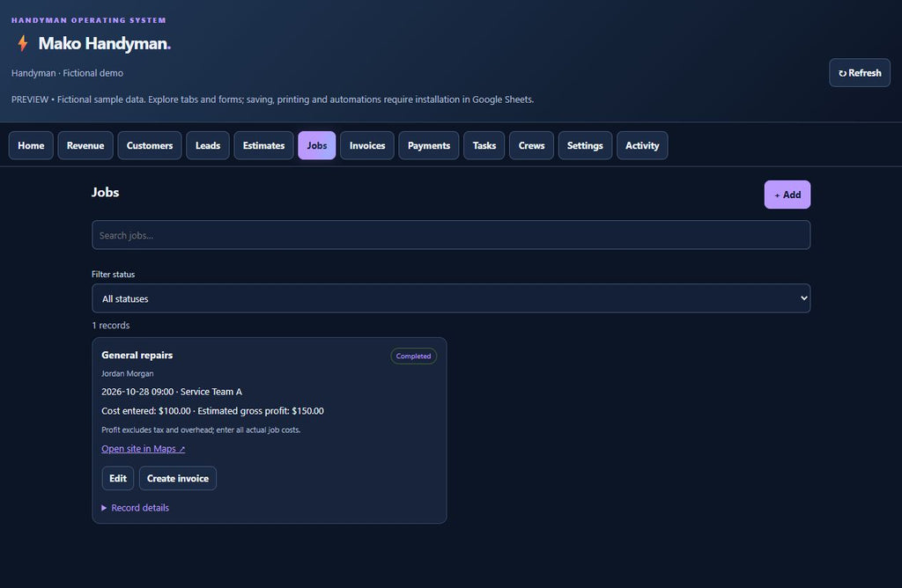Add a new job

point(787,195)
